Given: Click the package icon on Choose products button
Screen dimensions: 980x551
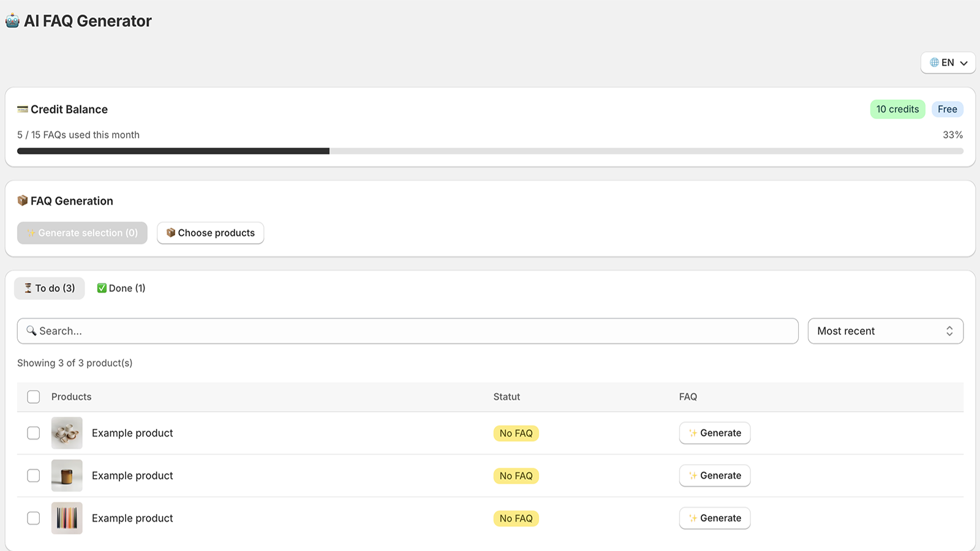Looking at the screenshot, I should tap(171, 233).
